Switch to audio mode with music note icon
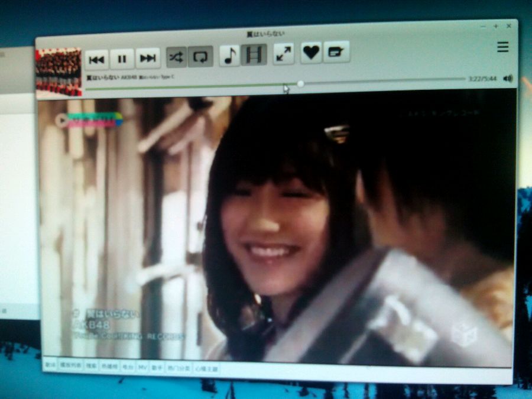Viewport: 532px width, 399px height. tap(230, 56)
